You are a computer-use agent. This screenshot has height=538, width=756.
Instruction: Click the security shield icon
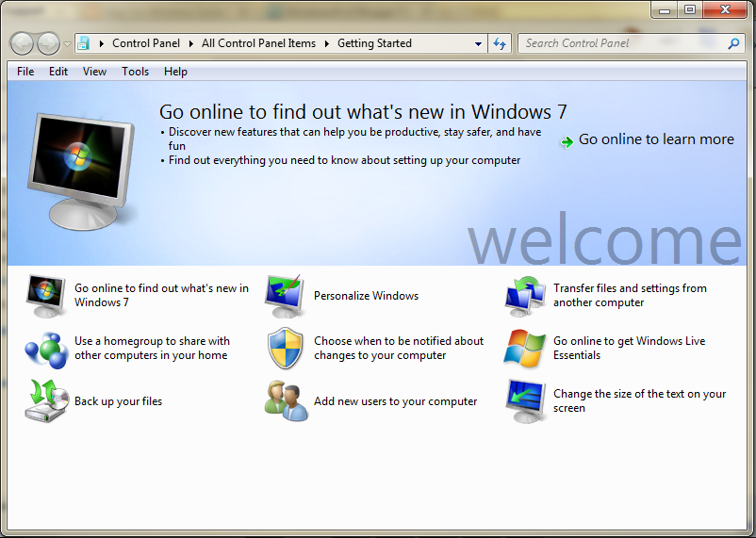coord(286,348)
